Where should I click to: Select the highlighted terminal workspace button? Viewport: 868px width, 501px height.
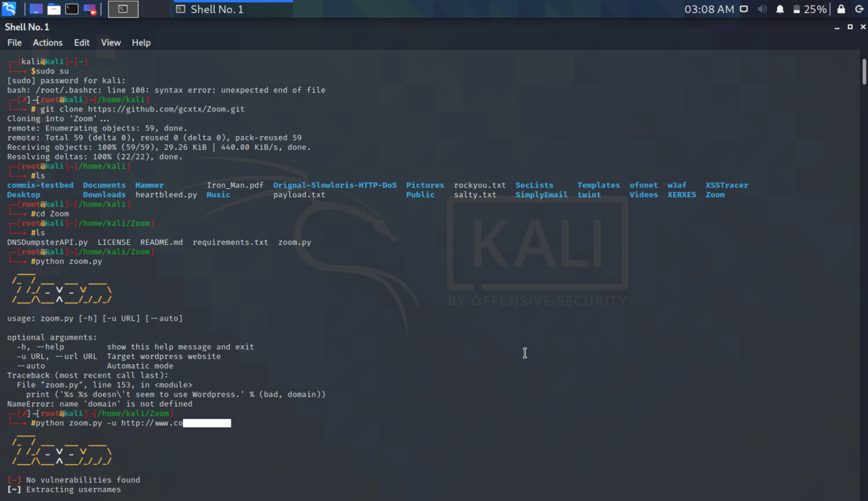coord(123,9)
